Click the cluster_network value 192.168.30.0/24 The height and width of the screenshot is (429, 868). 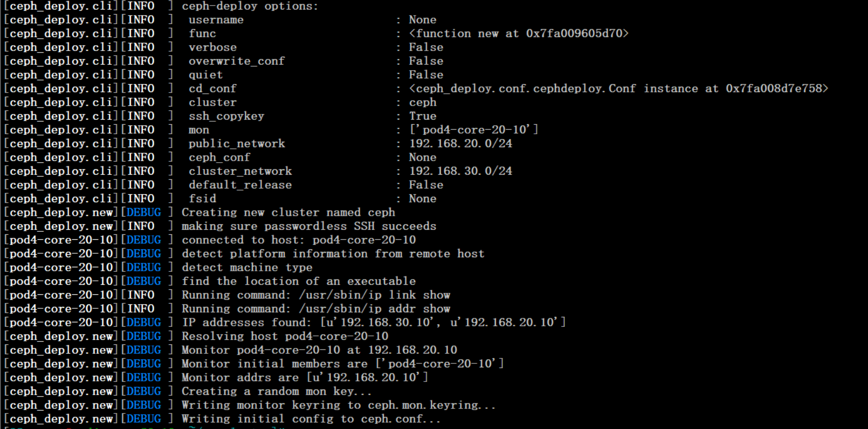460,171
